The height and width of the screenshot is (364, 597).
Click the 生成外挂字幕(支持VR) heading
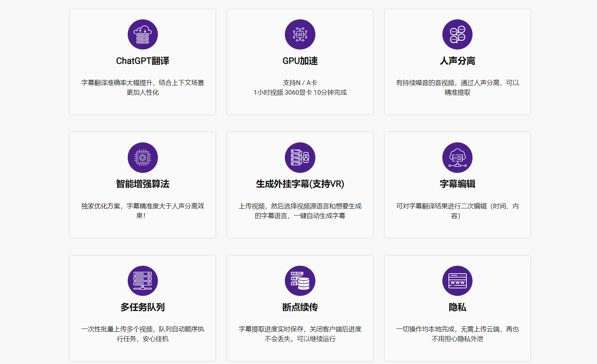point(300,184)
